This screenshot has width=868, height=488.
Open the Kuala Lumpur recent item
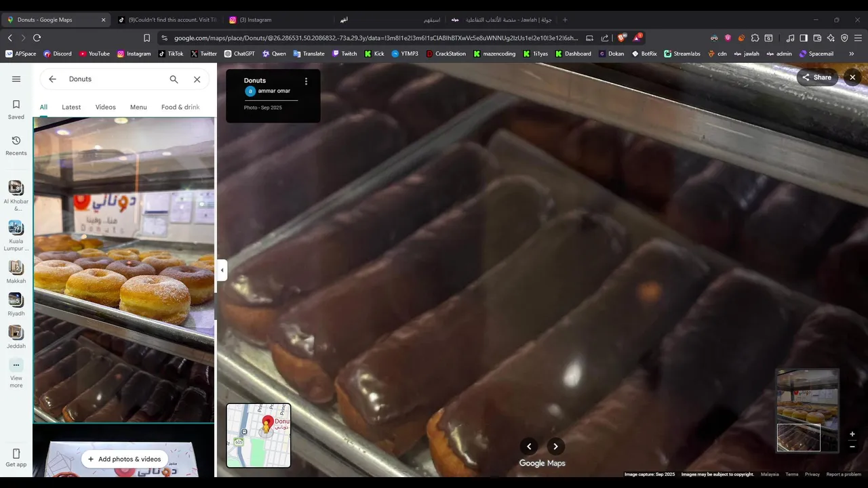pyautogui.click(x=16, y=235)
